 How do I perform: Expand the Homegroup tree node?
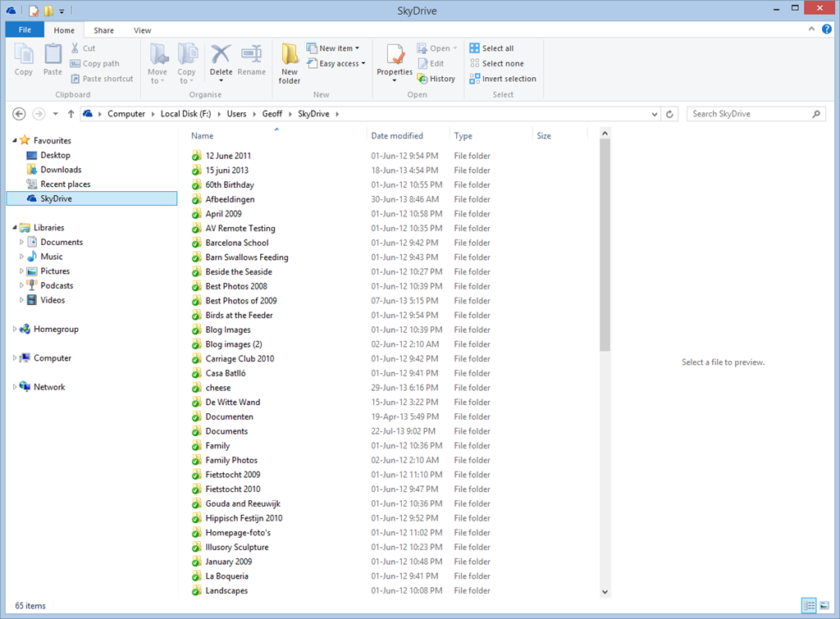pyautogui.click(x=15, y=330)
